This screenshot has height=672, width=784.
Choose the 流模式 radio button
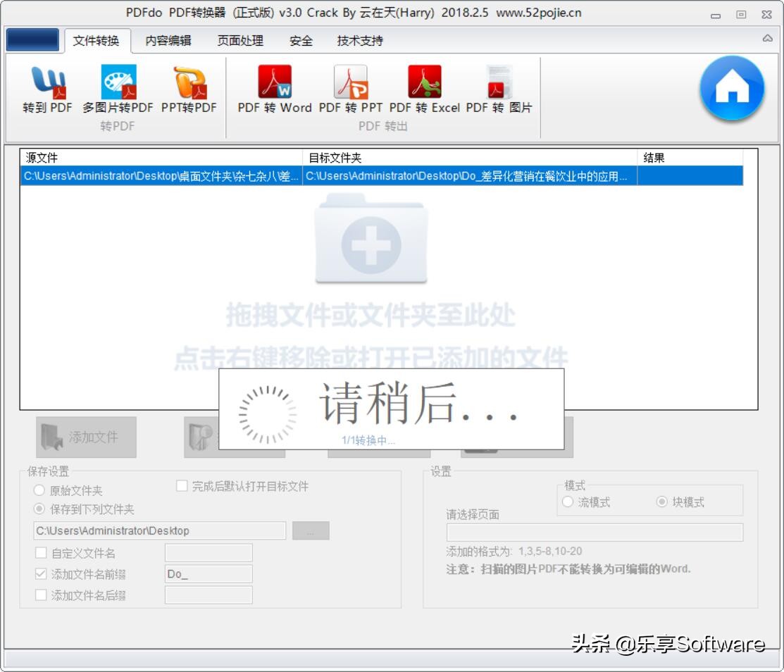(568, 502)
